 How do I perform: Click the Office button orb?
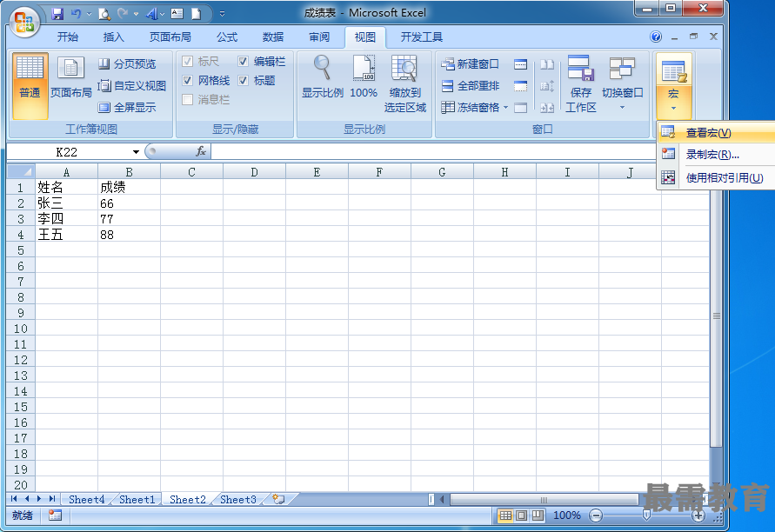tap(24, 23)
